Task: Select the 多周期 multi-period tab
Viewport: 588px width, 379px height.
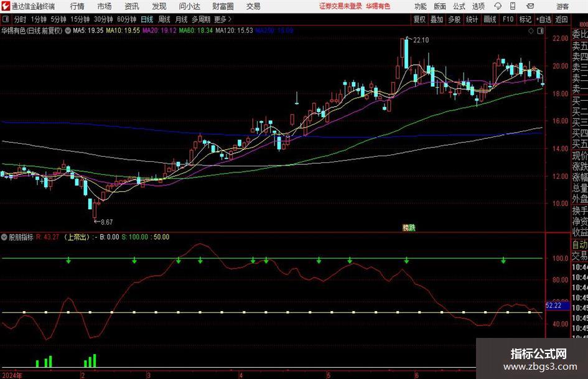Action: pos(201,19)
